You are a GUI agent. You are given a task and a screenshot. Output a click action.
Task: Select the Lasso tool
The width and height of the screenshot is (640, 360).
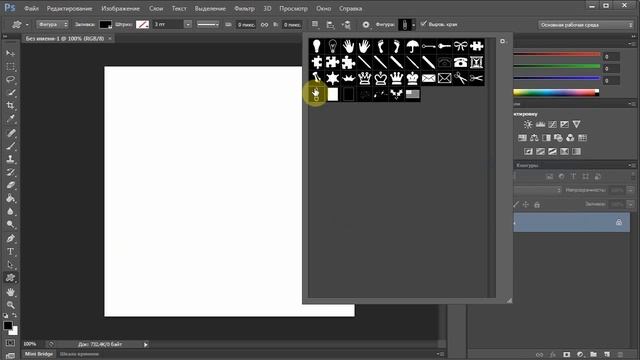coord(11,80)
